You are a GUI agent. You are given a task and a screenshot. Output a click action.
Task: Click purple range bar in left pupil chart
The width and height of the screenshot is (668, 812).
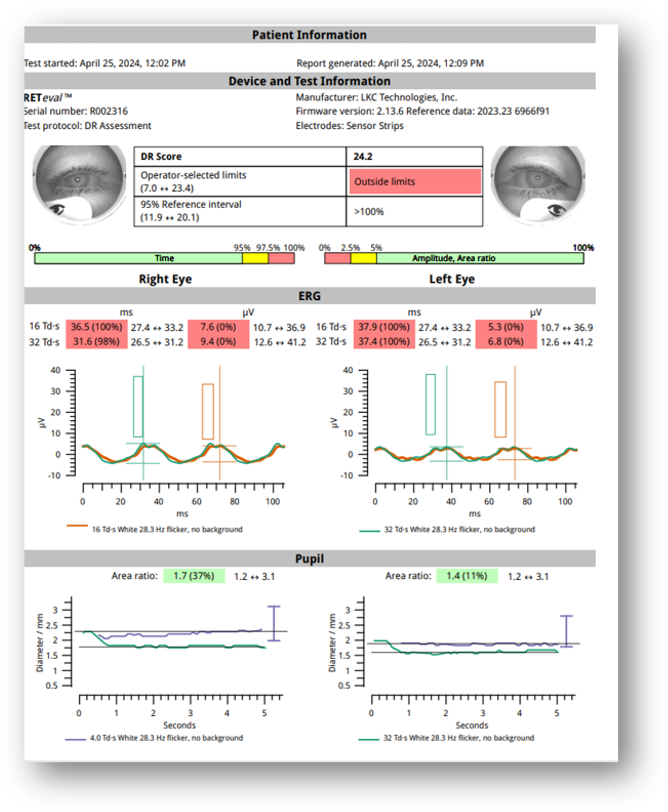(x=566, y=631)
